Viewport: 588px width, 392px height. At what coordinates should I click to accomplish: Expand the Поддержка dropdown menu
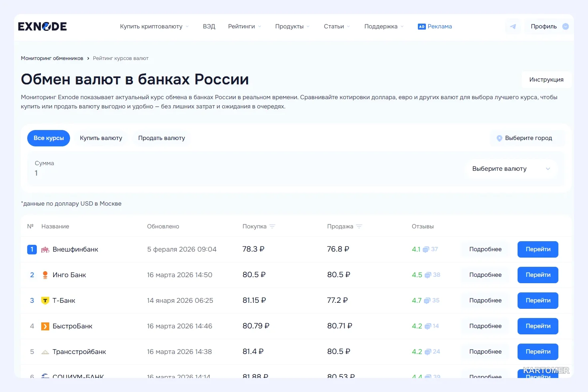point(384,26)
